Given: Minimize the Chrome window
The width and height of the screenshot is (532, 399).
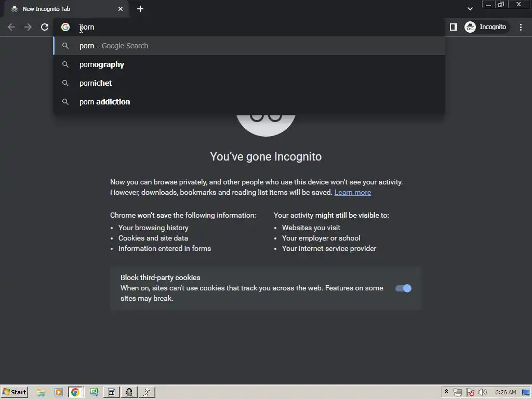Looking at the screenshot, I should [x=488, y=5].
